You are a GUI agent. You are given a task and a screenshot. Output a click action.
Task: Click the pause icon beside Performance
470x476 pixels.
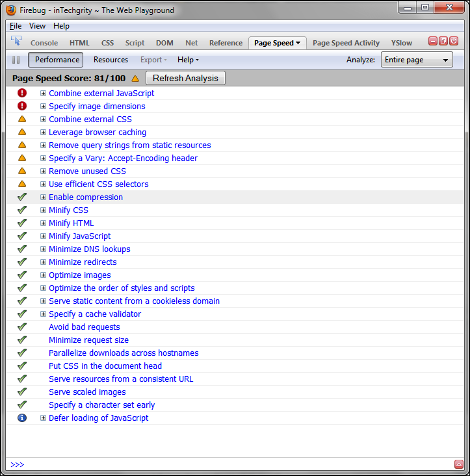(x=16, y=60)
